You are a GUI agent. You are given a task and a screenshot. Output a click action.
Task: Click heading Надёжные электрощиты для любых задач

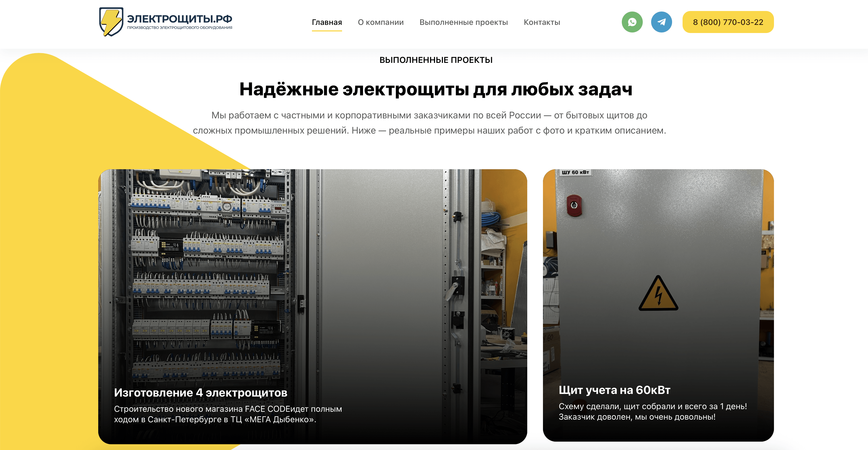pos(436,90)
